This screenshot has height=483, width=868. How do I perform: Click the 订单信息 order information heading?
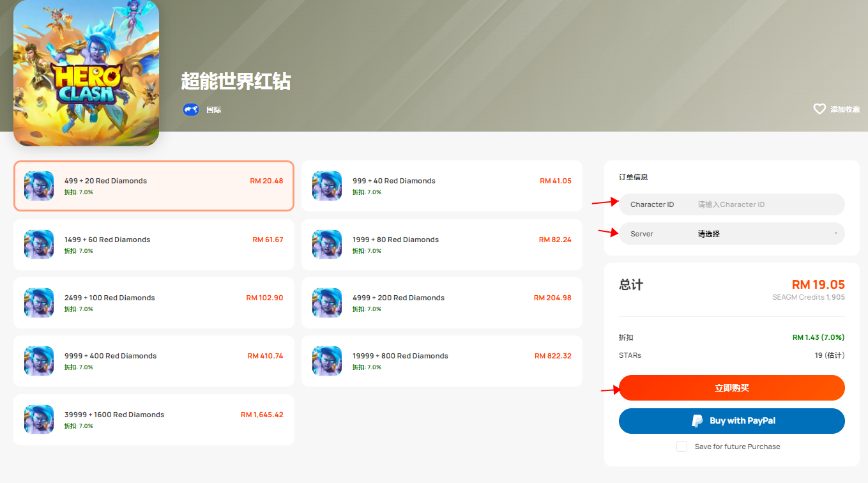click(634, 177)
